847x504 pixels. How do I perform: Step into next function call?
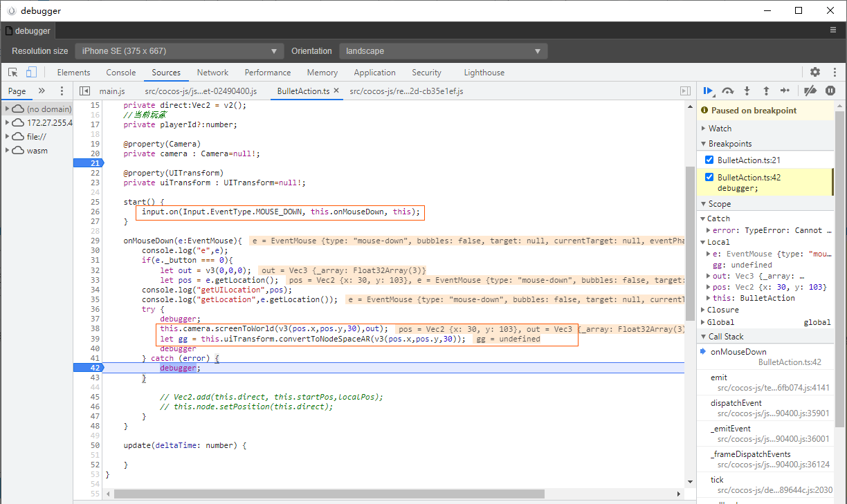[x=747, y=91]
